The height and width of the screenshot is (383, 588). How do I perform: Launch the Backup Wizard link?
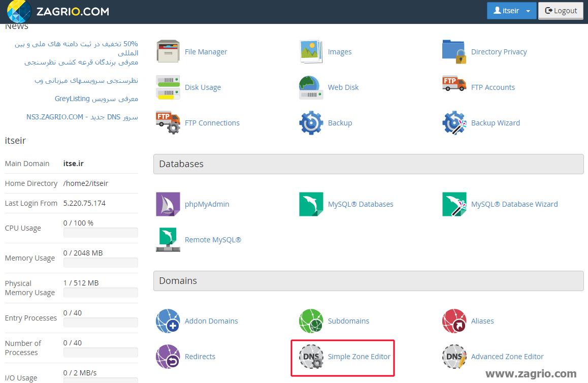point(496,123)
